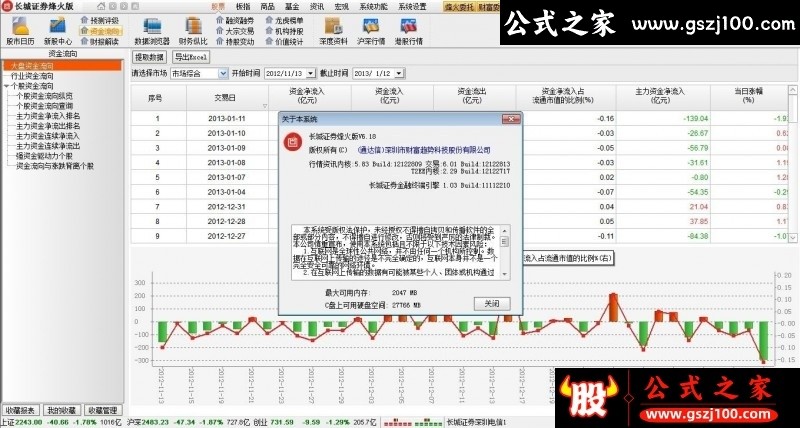Open the 基金 menu
This screenshot has height=428, width=800.
click(x=292, y=7)
